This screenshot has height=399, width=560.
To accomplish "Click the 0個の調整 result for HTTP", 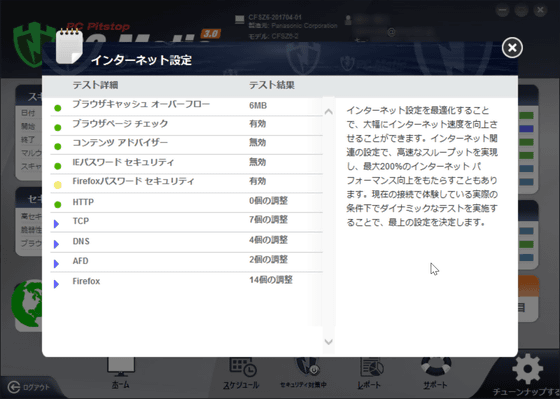I will coord(268,201).
